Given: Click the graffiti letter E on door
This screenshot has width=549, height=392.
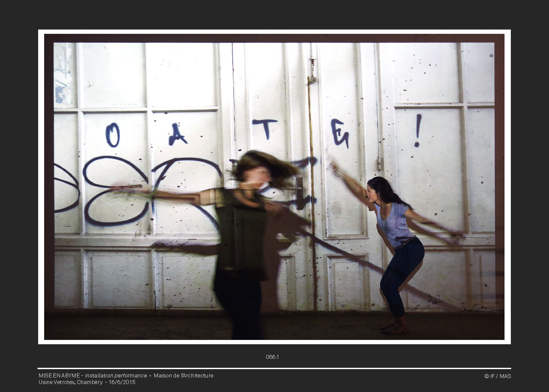Looking at the screenshot, I should [340, 133].
